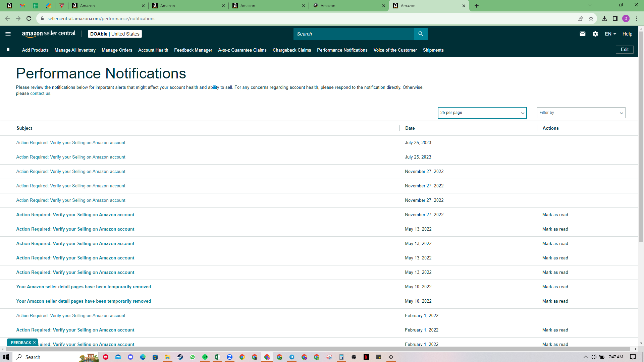This screenshot has width=644, height=362.
Task: Open the Chrome side panel
Action: point(615,18)
